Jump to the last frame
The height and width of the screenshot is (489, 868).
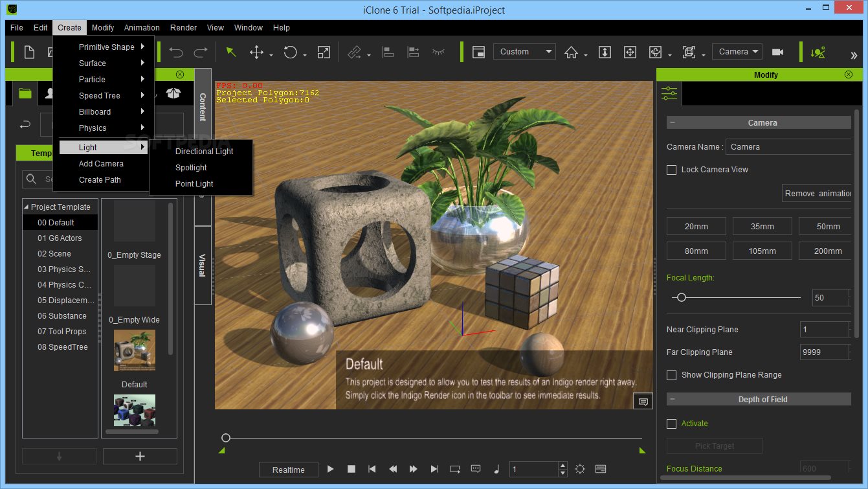coord(434,469)
